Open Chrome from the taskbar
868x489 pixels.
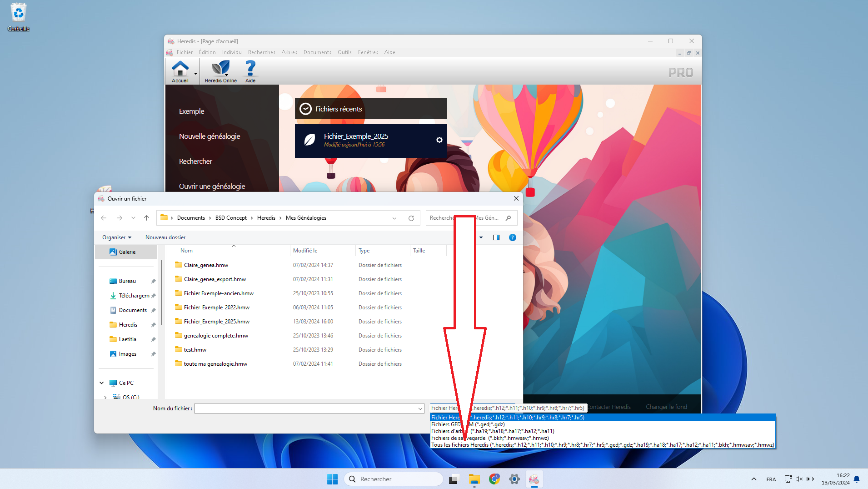pos(494,479)
